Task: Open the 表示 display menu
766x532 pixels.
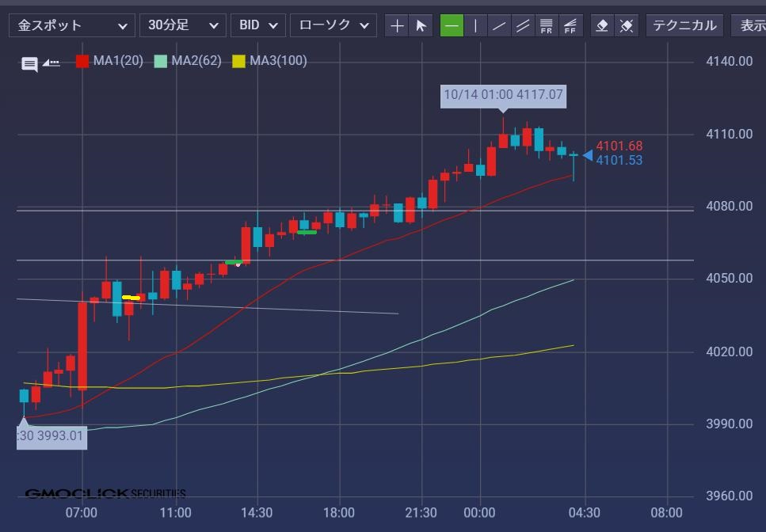Action: (750, 25)
